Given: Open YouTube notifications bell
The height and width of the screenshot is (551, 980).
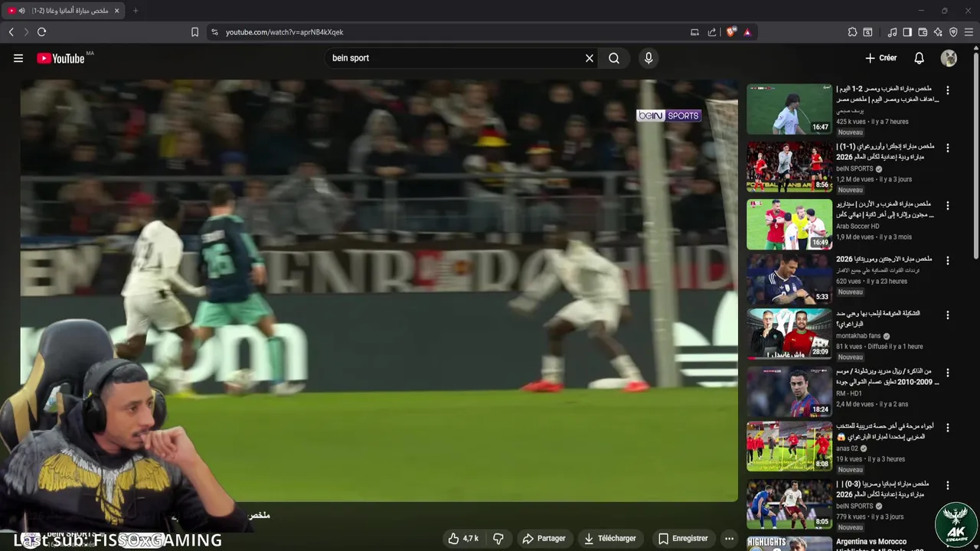Looking at the screenshot, I should [x=920, y=58].
